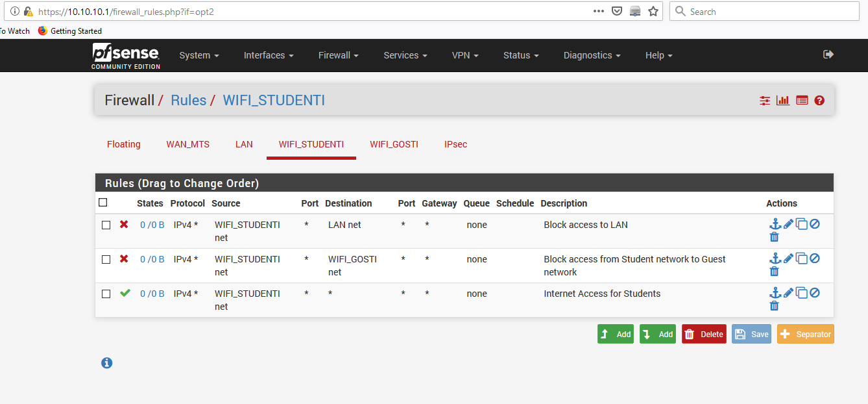Disable the Block access to LAN rule

point(815,223)
